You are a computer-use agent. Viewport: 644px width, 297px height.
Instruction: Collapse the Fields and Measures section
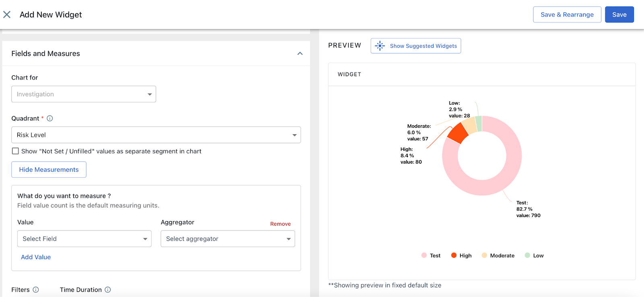tap(300, 54)
